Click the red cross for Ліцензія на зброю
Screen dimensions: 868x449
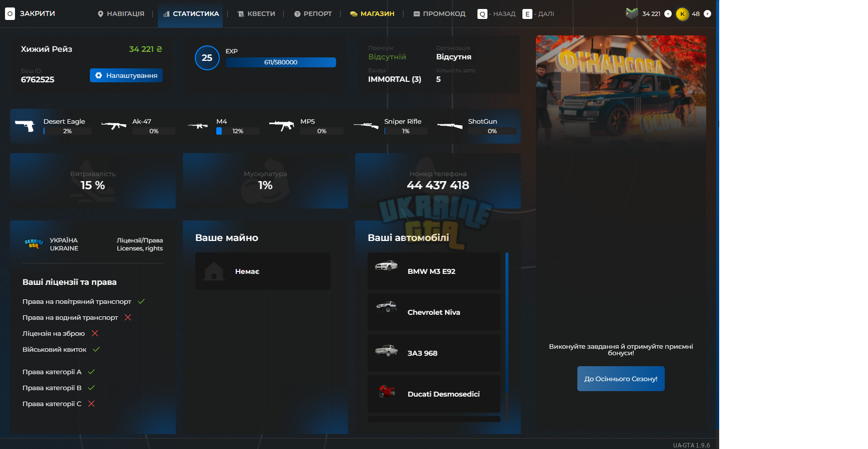pos(95,333)
